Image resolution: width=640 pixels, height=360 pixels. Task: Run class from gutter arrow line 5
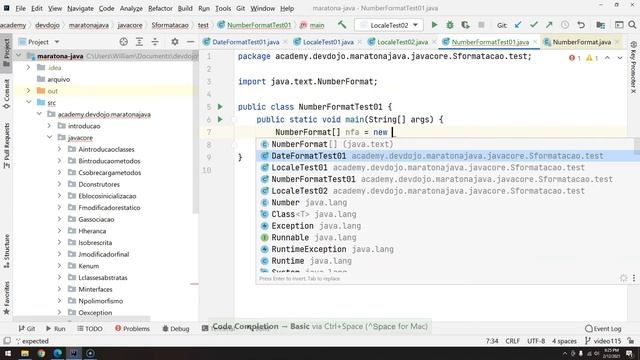220,107
